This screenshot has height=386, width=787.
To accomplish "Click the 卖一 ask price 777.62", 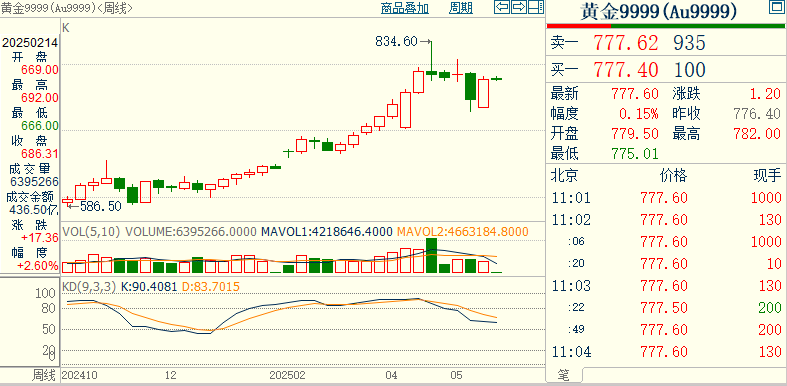I will (x=625, y=43).
